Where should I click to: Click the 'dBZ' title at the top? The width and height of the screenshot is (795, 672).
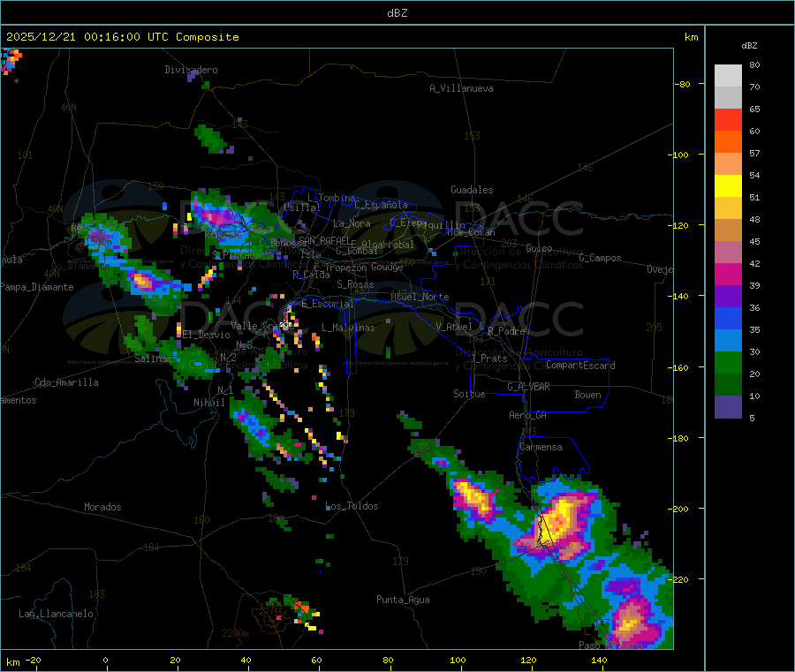pos(397,13)
